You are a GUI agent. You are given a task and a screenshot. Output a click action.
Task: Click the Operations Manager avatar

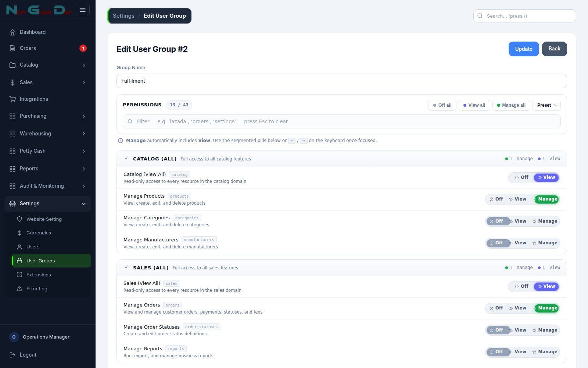(14, 337)
